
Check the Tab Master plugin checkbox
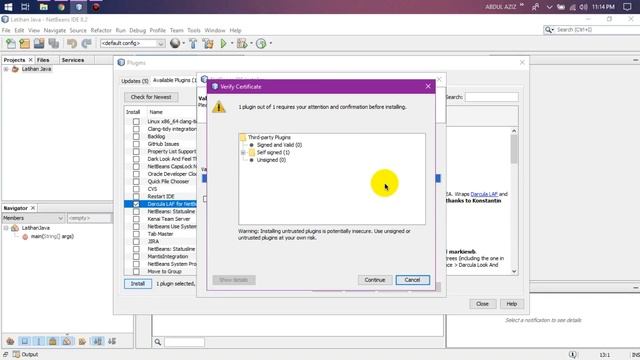point(136,234)
